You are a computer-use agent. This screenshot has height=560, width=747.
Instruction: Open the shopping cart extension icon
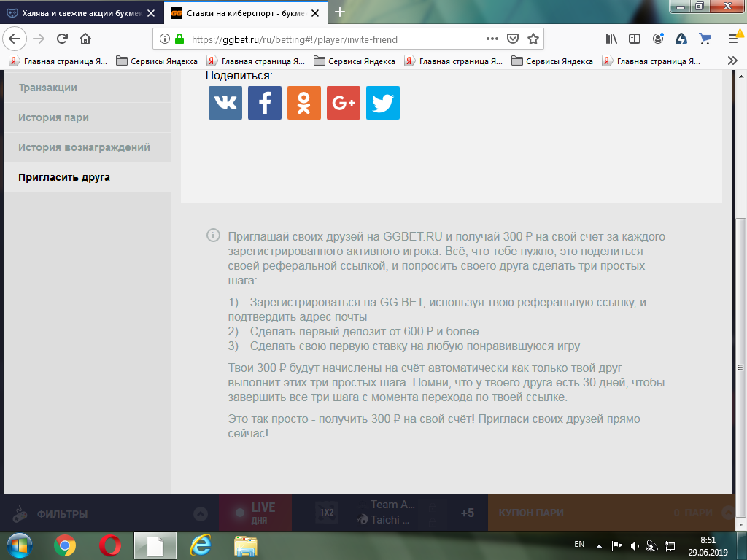coord(705,39)
